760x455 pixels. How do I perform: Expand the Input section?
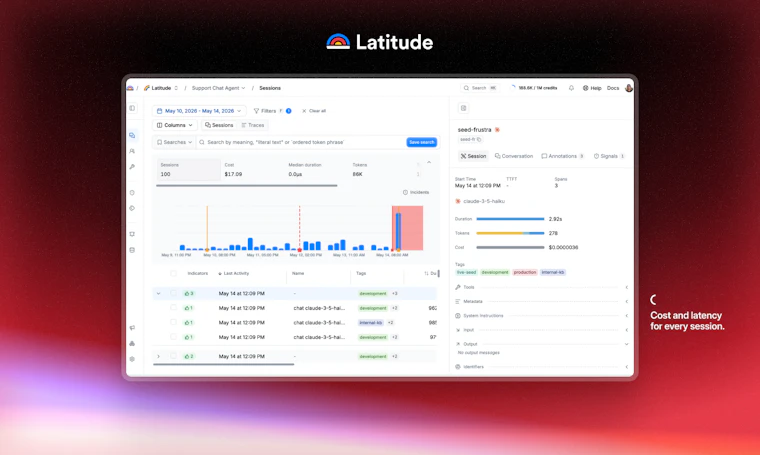tap(542, 330)
